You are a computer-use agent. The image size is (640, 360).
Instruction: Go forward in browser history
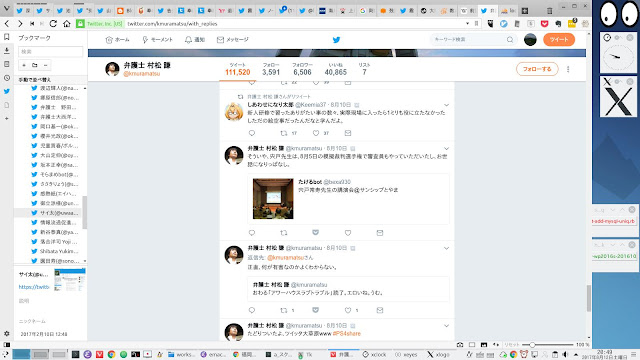pyautogui.click(x=20, y=24)
